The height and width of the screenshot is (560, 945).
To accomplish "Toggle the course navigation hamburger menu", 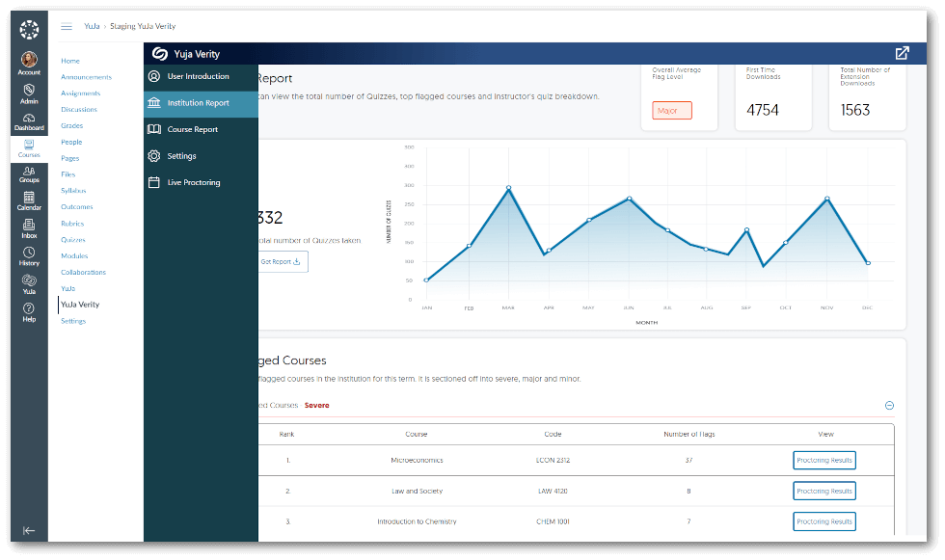I will point(67,26).
